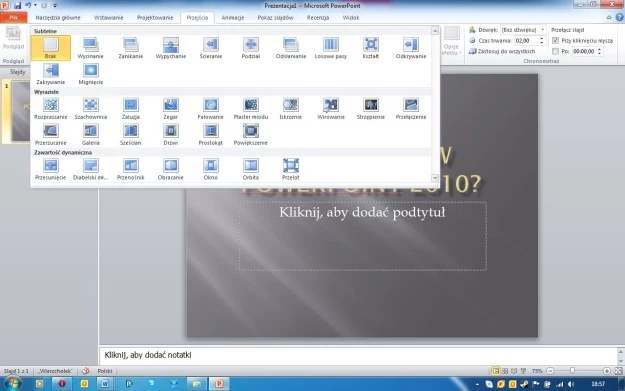The image size is (625, 391).
Task: Apply the Odkrywanie transition
Action: point(411,48)
